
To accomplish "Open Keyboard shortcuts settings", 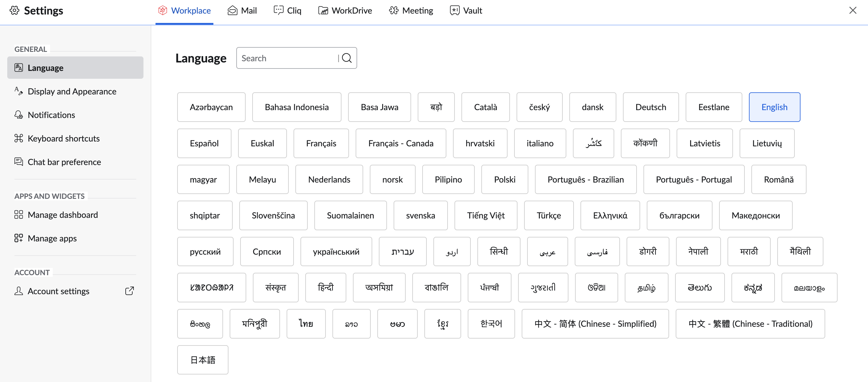I will tap(75, 138).
